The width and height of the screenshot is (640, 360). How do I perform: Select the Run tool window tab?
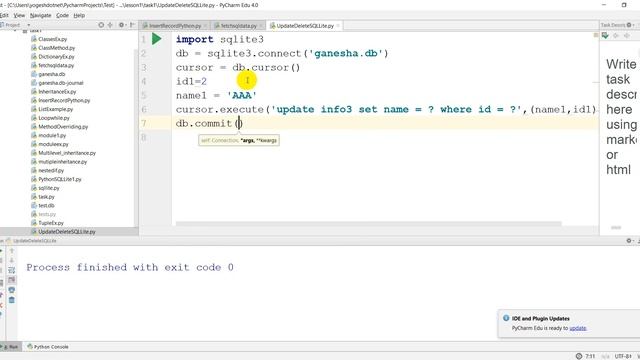pyautogui.click(x=11, y=347)
